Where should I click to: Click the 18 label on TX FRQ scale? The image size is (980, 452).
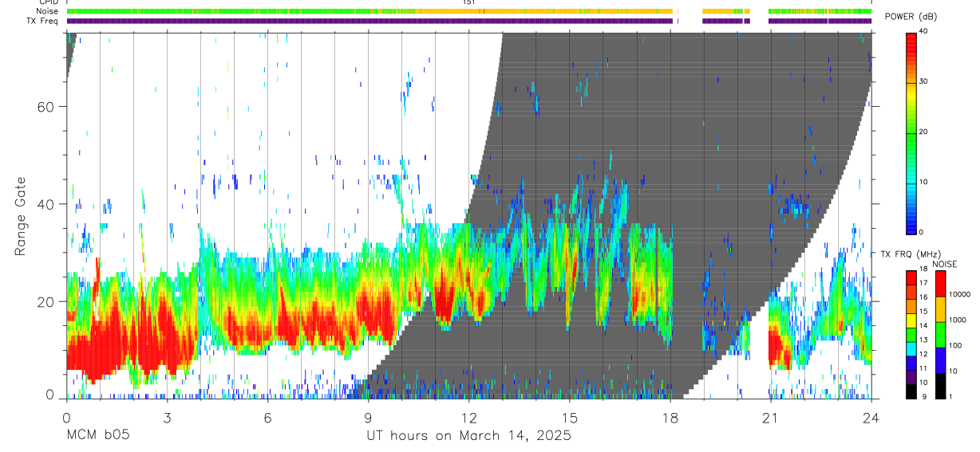click(899, 269)
